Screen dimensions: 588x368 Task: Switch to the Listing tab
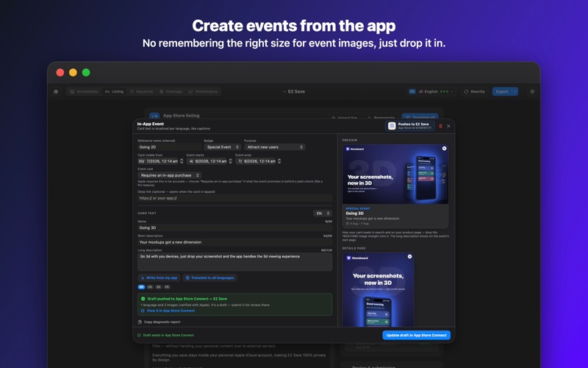[x=114, y=91]
